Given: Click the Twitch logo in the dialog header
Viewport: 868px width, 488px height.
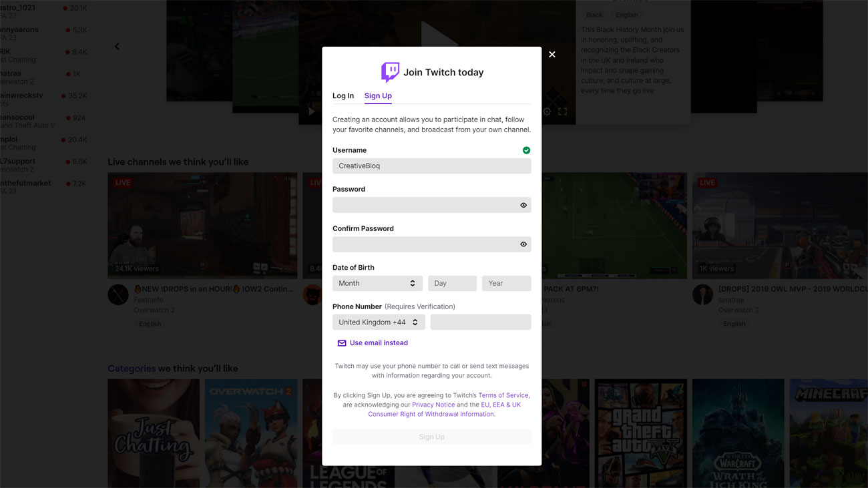Looking at the screenshot, I should pyautogui.click(x=390, y=72).
